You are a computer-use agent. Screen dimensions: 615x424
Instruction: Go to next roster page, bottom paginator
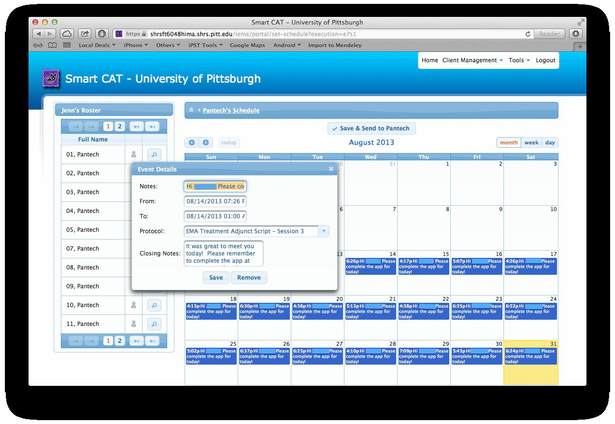pyautogui.click(x=136, y=341)
